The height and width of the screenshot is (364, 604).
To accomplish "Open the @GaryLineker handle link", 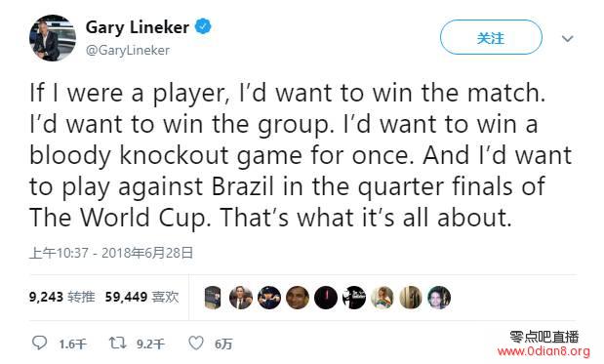I will tap(128, 51).
